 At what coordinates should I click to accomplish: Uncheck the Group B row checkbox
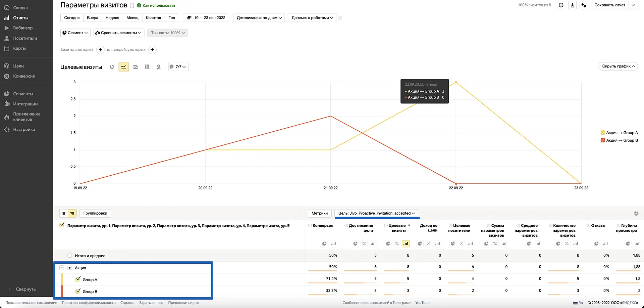(x=78, y=291)
